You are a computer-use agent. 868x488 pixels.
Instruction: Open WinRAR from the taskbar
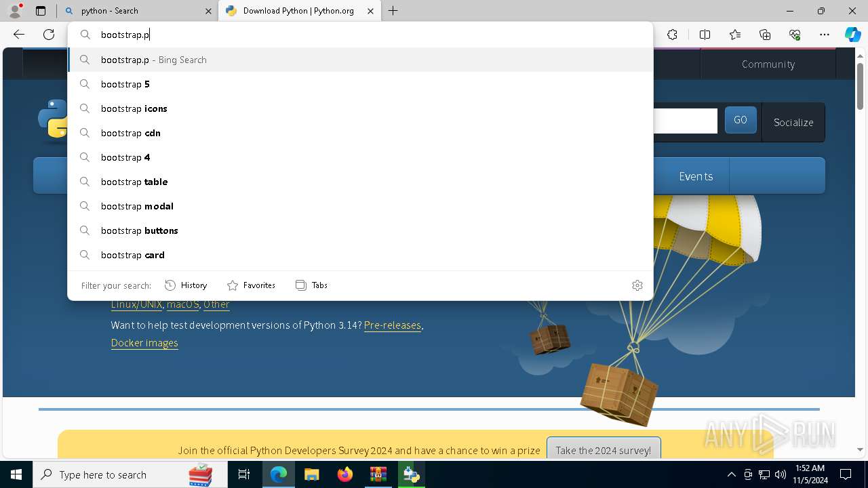point(378,474)
